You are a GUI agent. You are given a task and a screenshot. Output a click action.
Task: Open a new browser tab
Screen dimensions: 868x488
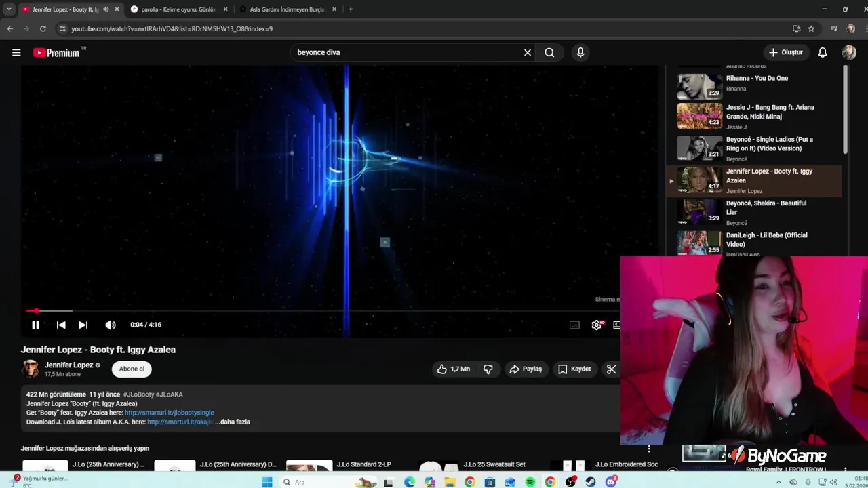point(350,9)
